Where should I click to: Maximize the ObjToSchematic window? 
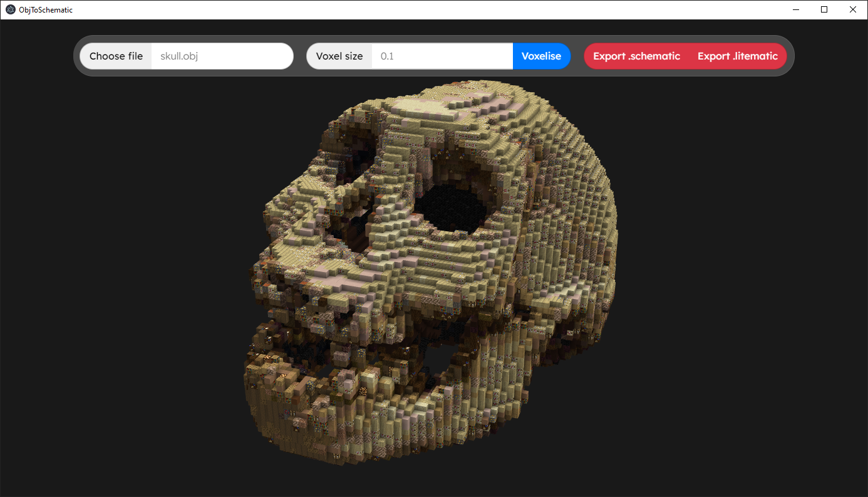824,9
